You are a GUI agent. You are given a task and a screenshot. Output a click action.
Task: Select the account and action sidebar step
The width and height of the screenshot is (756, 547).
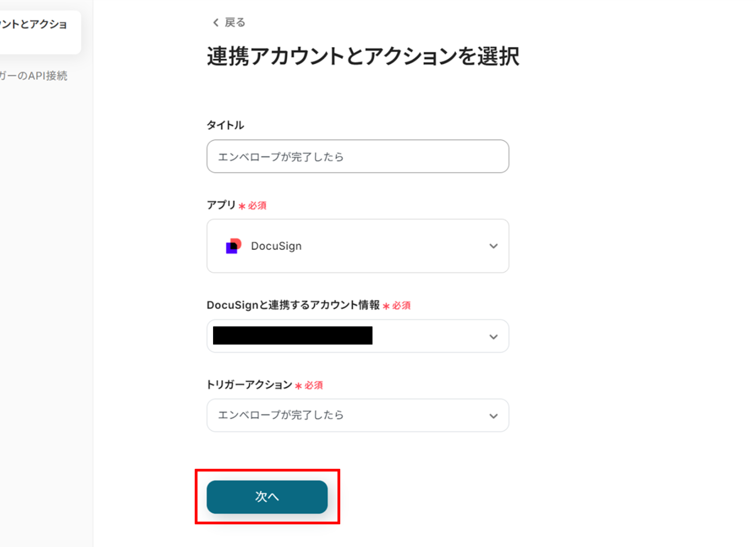tap(34, 25)
